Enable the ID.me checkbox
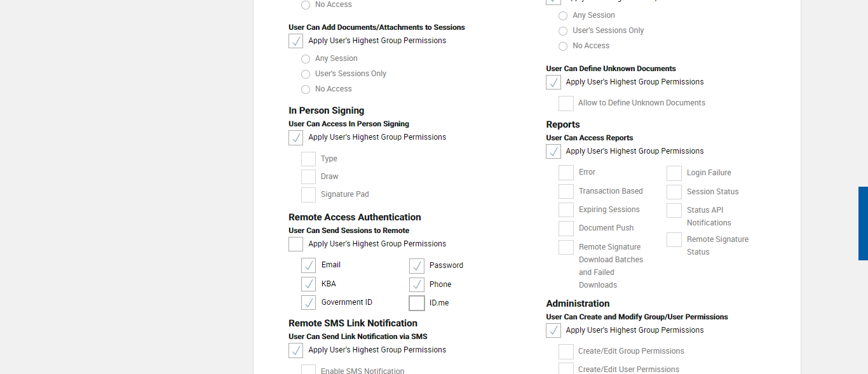This screenshot has height=374, width=868. 417,303
